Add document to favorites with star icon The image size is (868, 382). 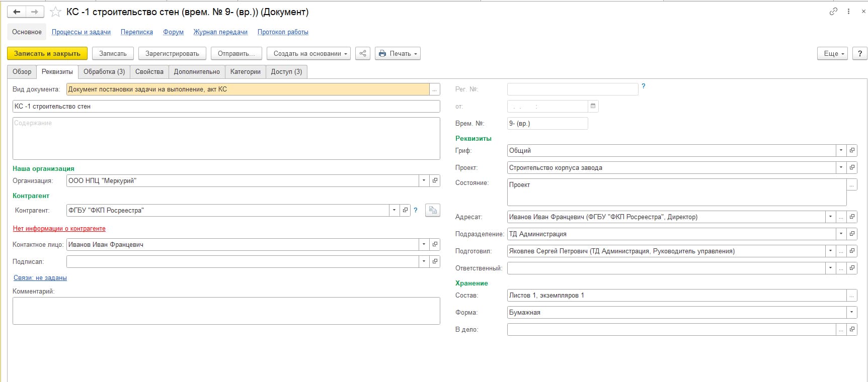[55, 12]
